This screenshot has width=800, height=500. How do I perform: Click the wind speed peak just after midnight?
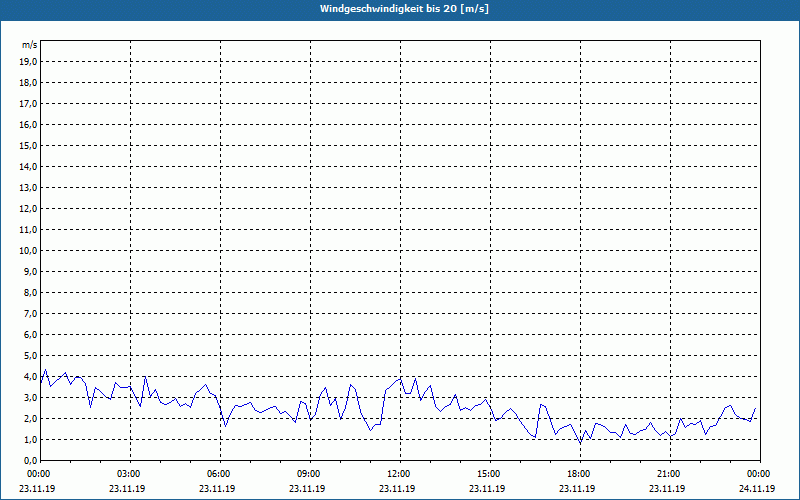(45, 370)
